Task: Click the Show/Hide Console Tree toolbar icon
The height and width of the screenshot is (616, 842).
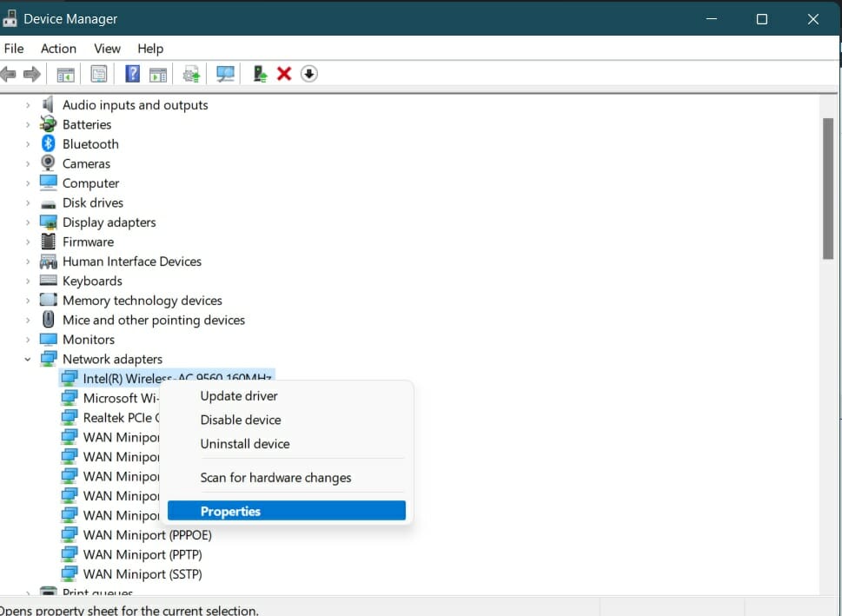Action: pos(65,73)
